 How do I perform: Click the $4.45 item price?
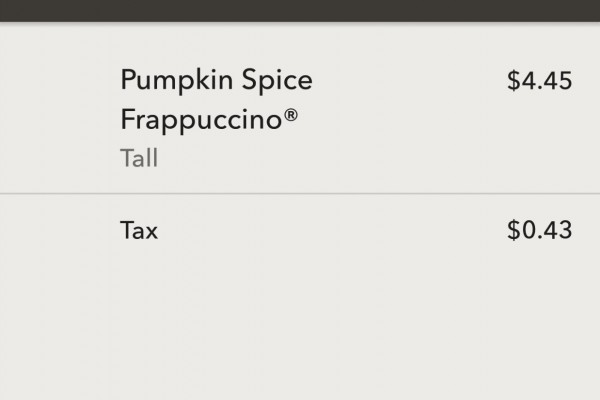pyautogui.click(x=540, y=81)
